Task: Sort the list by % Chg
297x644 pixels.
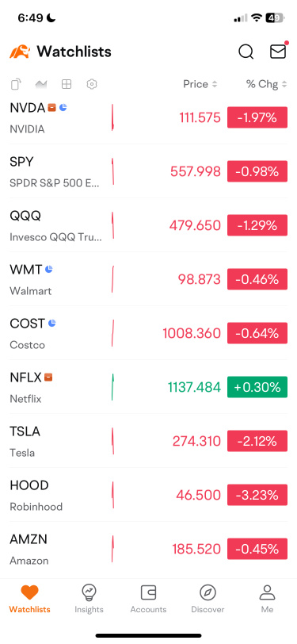Action: 267,84
